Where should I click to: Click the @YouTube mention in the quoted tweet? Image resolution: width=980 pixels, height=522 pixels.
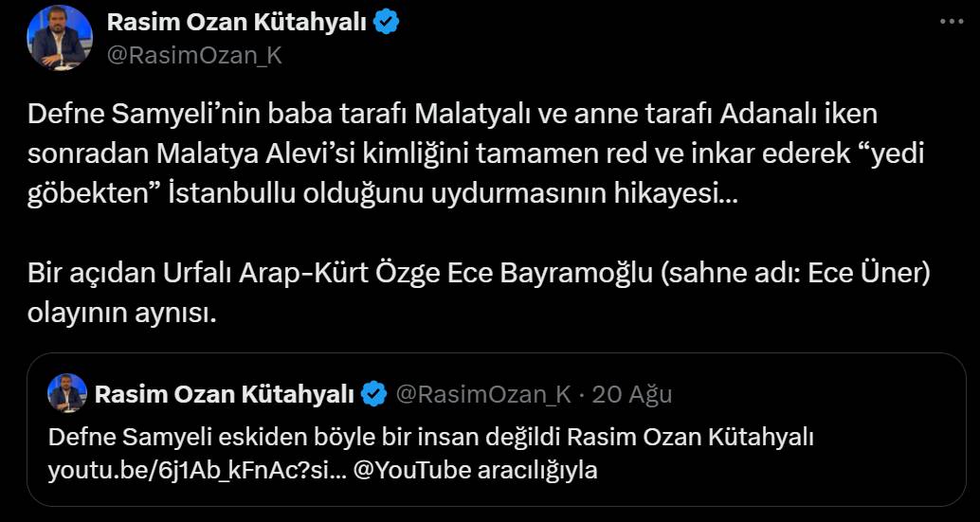412,471
